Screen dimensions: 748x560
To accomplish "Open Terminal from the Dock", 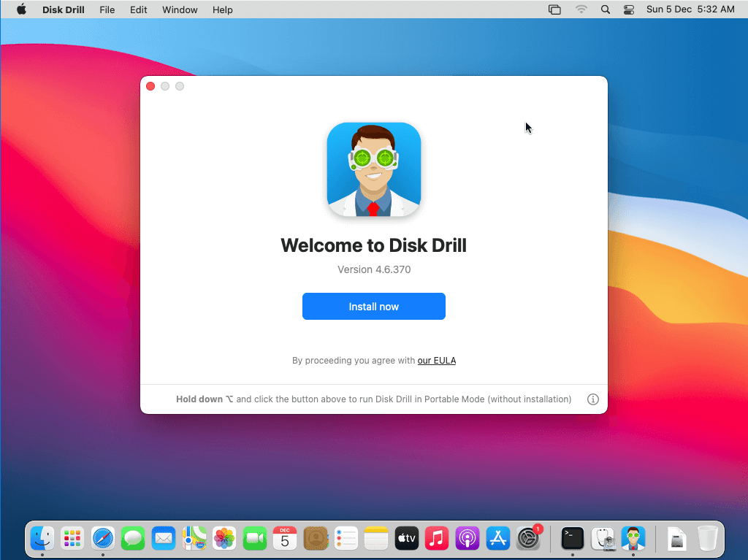I will (573, 539).
